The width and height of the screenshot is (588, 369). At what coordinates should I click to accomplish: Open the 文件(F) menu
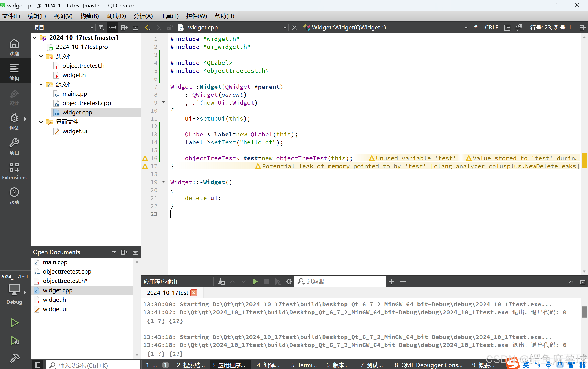pyautogui.click(x=11, y=16)
